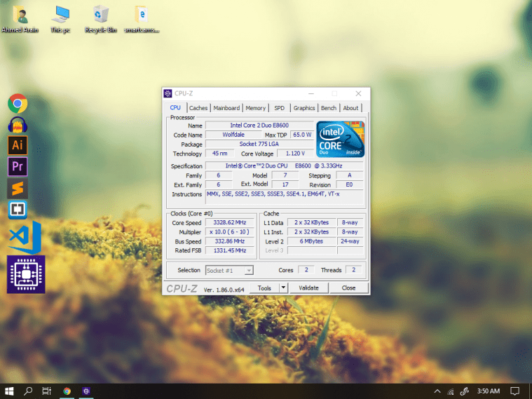Image resolution: width=532 pixels, height=399 pixels.
Task: Show hidden system tray icons
Action: point(437,391)
